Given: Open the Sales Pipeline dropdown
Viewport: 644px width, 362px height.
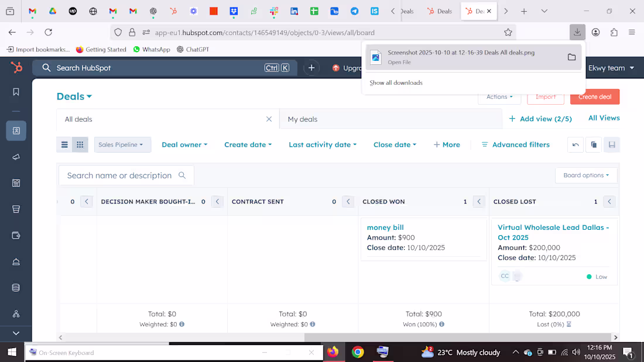Looking at the screenshot, I should [122, 144].
